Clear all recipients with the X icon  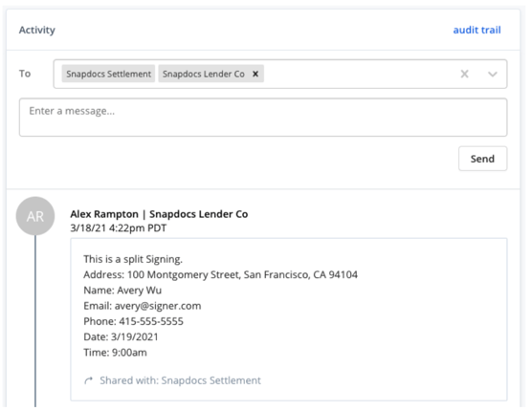[464, 74]
